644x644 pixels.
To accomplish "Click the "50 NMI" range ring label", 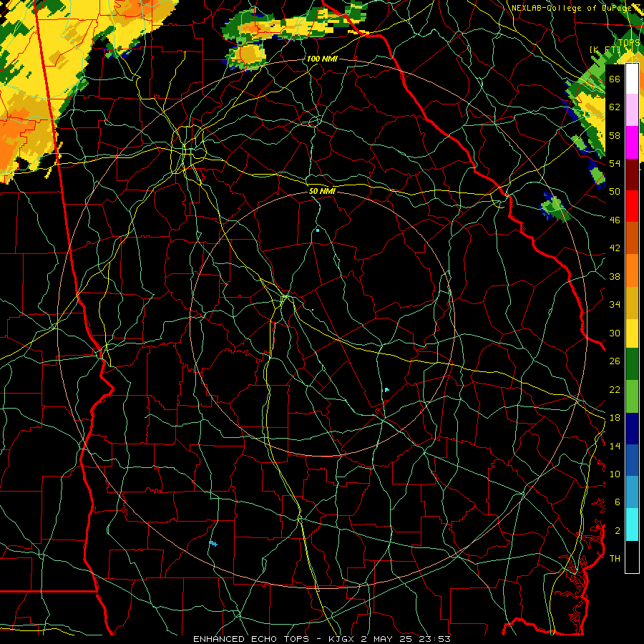I will pos(322,191).
